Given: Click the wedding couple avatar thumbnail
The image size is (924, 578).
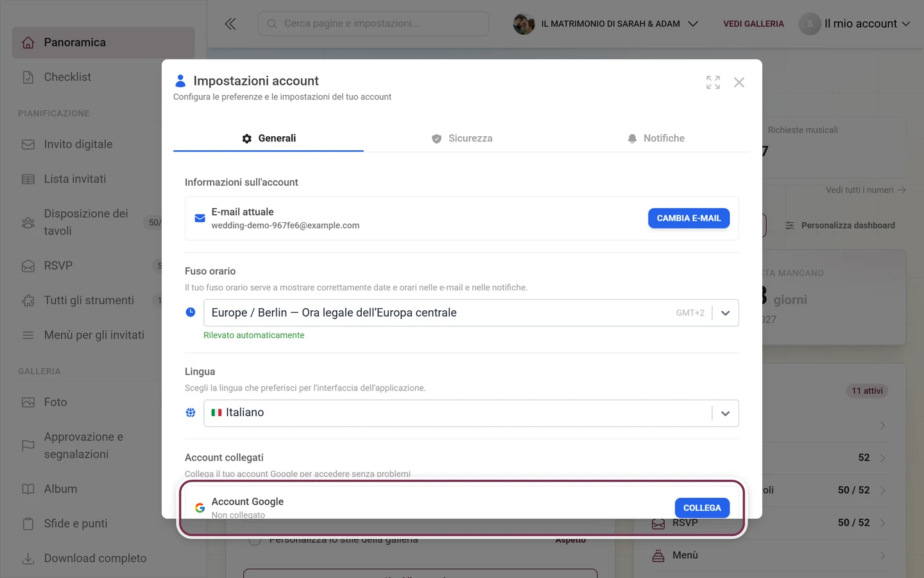Looking at the screenshot, I should tap(524, 24).
